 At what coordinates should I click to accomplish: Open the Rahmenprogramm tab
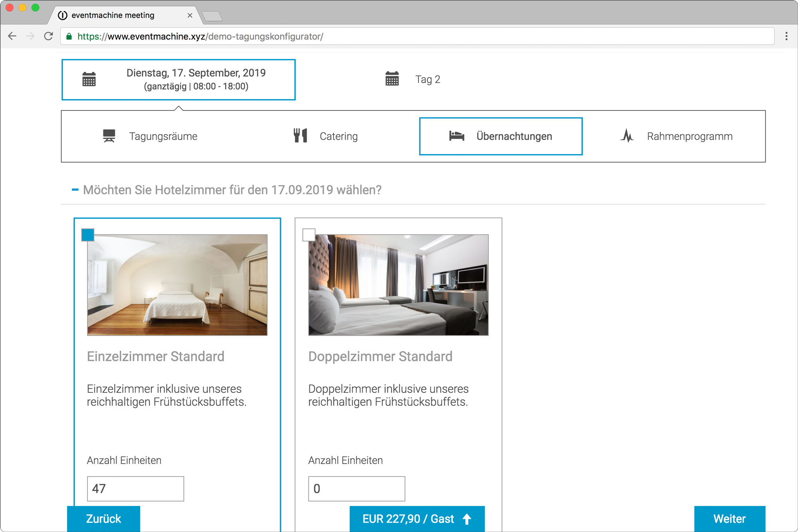689,136
